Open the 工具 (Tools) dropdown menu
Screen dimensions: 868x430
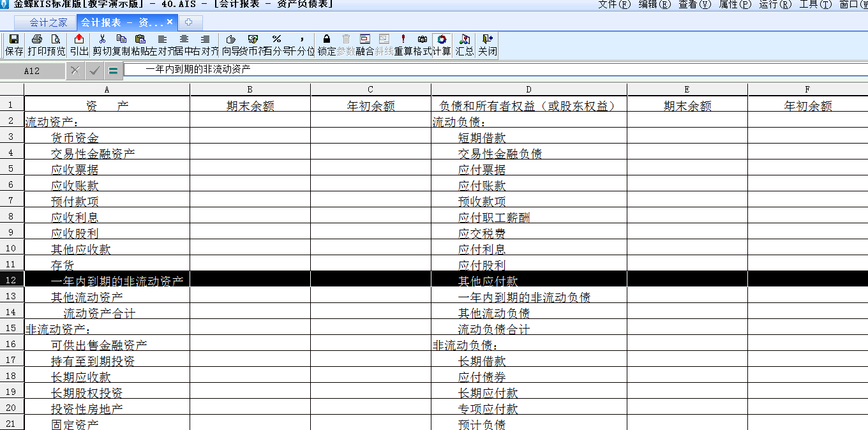pyautogui.click(x=816, y=5)
